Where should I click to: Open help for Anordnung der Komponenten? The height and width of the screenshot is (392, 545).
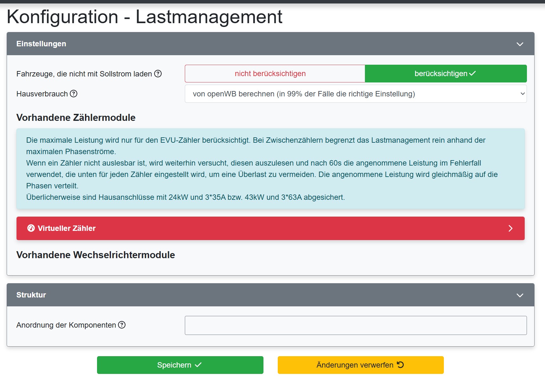(x=122, y=325)
